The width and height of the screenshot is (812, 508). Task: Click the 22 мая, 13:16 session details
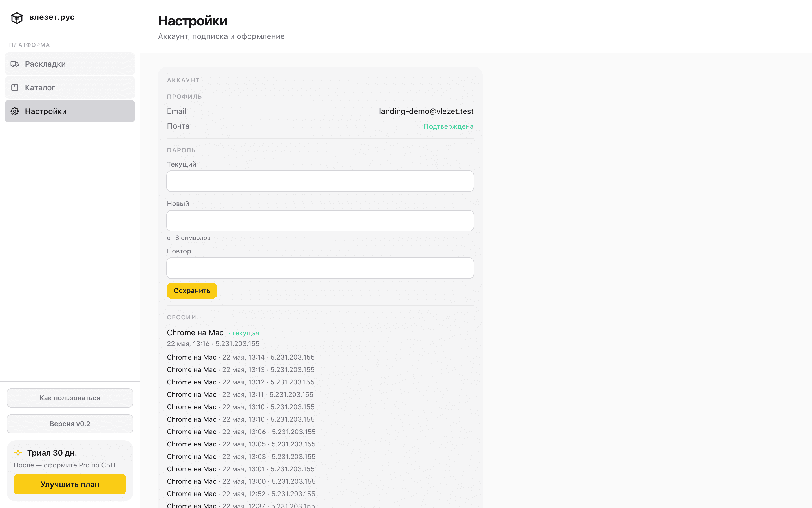pos(213,344)
